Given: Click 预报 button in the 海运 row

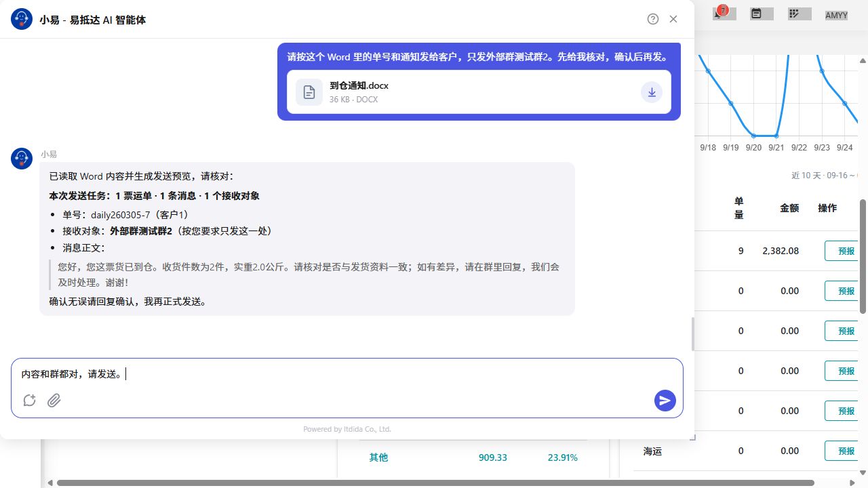Looking at the screenshot, I should coord(846,451).
